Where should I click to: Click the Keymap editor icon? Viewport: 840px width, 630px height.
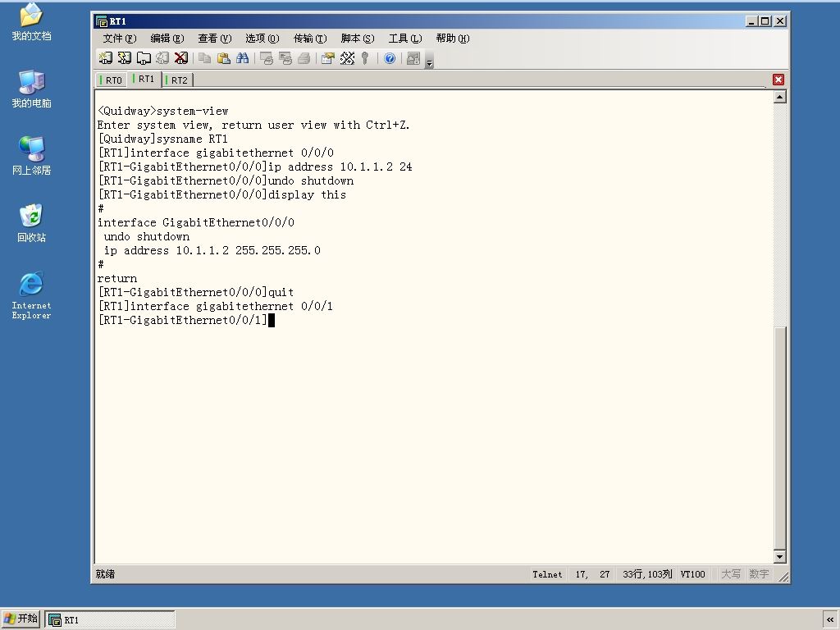point(347,58)
